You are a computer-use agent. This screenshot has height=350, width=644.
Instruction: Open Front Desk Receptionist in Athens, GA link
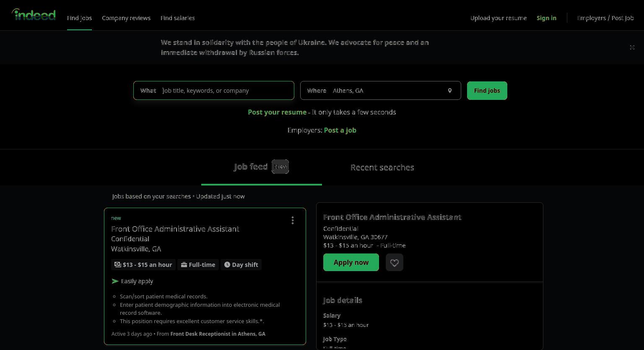point(218,334)
